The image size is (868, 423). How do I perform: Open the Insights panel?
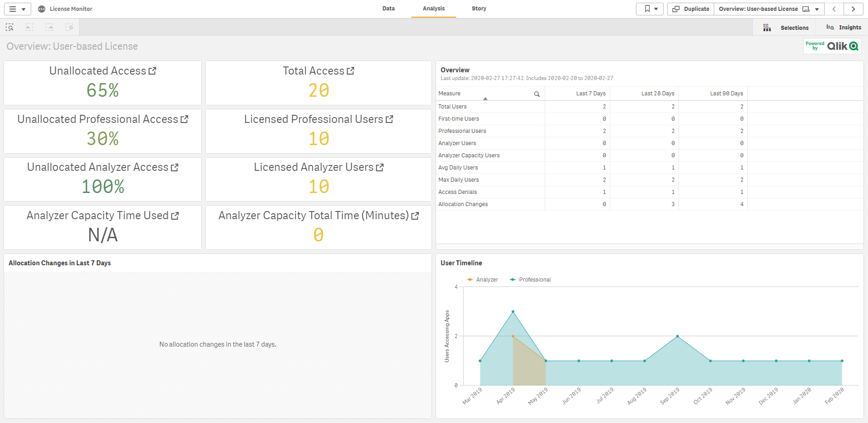click(x=843, y=28)
